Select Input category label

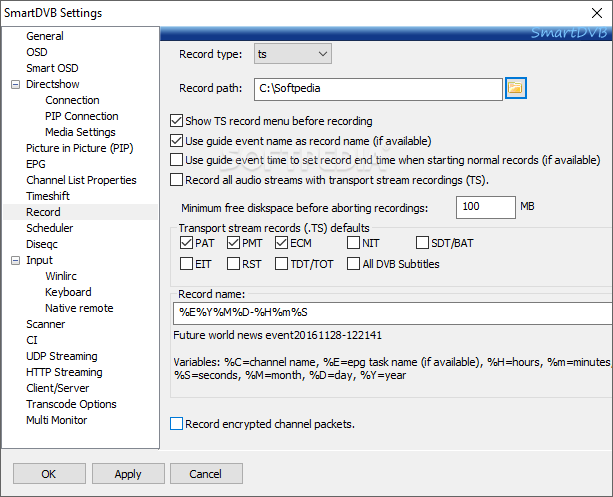coord(39,260)
